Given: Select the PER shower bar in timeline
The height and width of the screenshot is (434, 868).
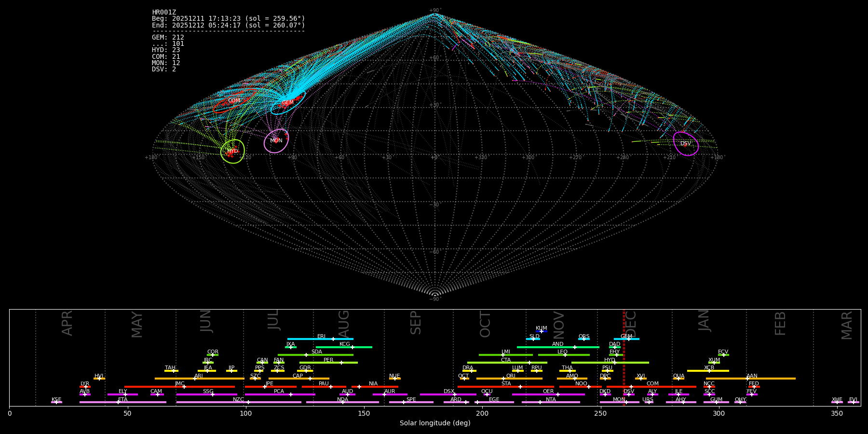Looking at the screenshot, I should 328,363.
